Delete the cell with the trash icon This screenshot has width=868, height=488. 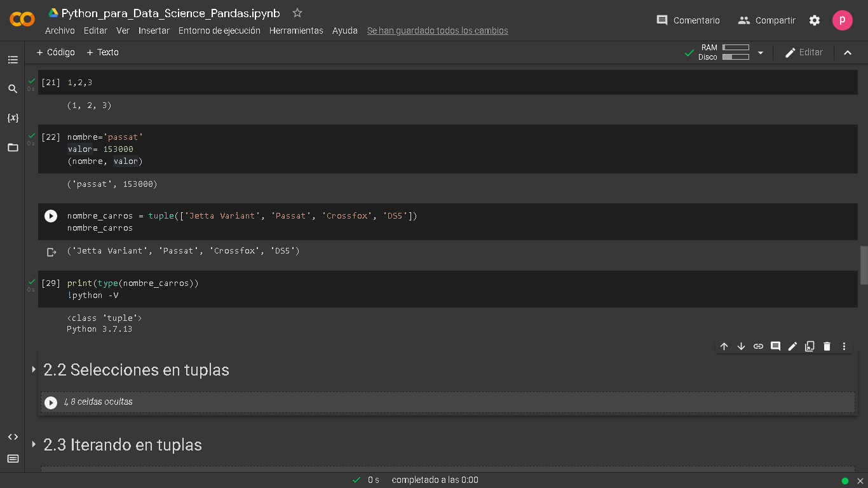827,346
